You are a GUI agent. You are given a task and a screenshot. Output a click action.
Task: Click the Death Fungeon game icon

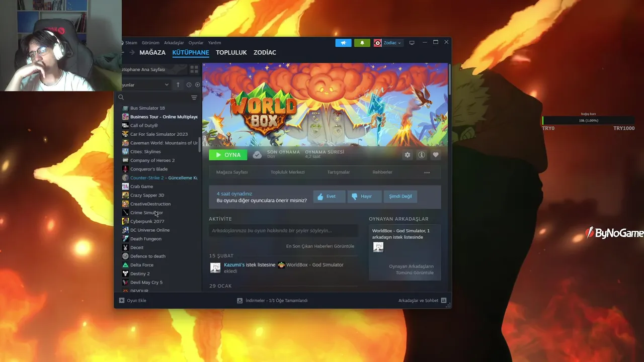click(125, 239)
